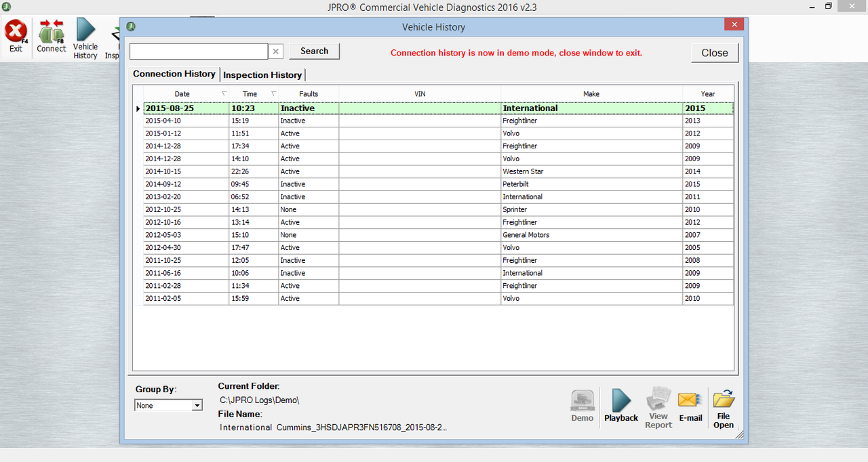This screenshot has height=462, width=868.
Task: Select the 2013-02-20 date cell
Action: click(186, 196)
